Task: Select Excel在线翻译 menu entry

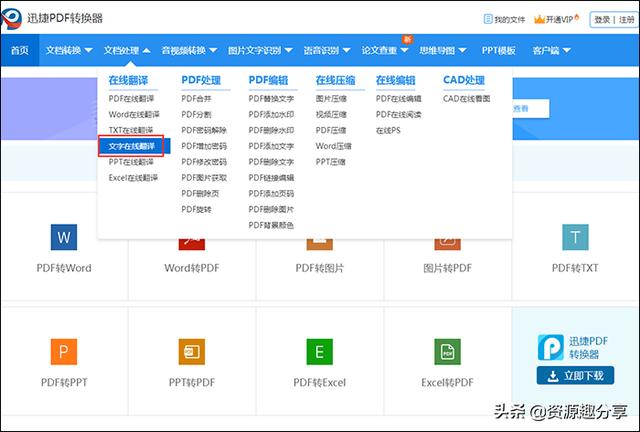Action: click(x=133, y=178)
